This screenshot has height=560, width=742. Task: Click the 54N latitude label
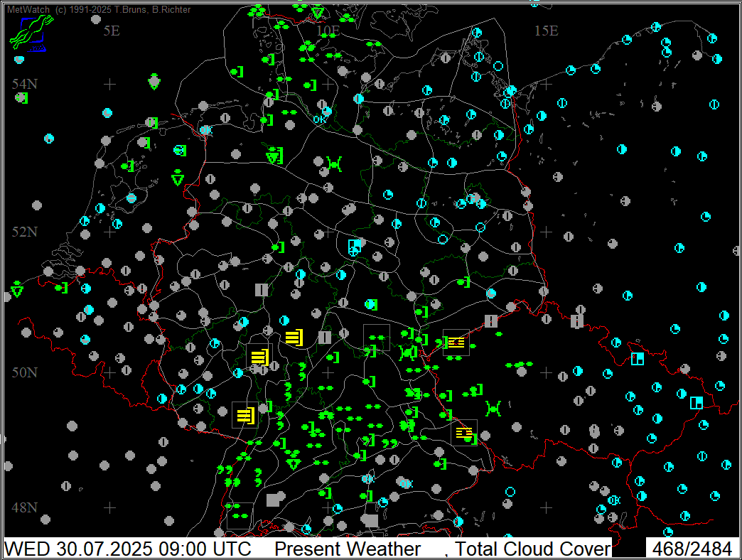[25, 84]
